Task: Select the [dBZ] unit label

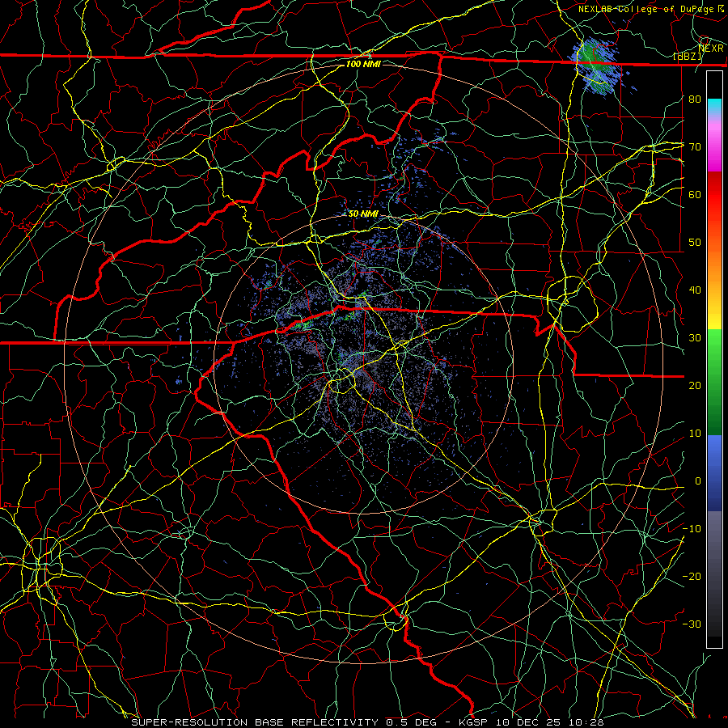Action: tap(688, 57)
